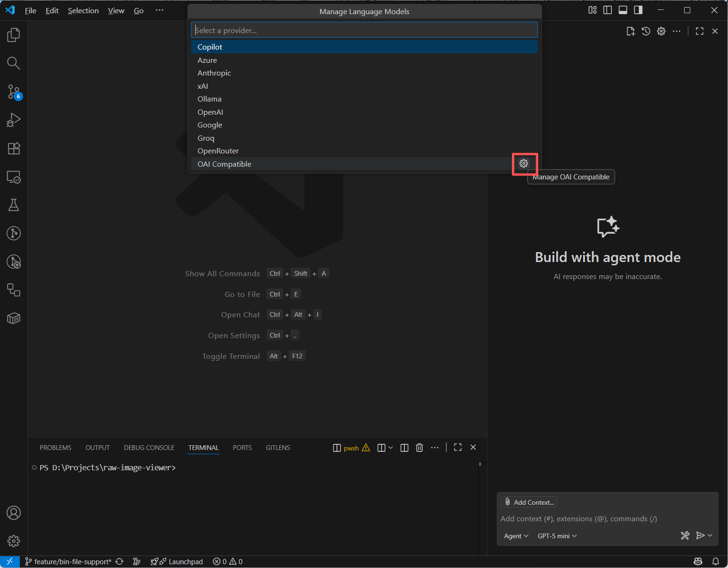
Task: Toggle the bottom panel visibility
Action: (x=623, y=10)
